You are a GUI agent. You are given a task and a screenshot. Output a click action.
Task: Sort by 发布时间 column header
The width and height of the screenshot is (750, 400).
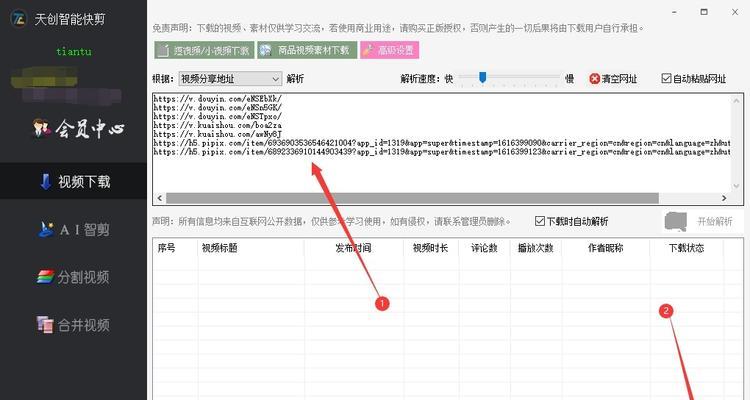coord(353,248)
